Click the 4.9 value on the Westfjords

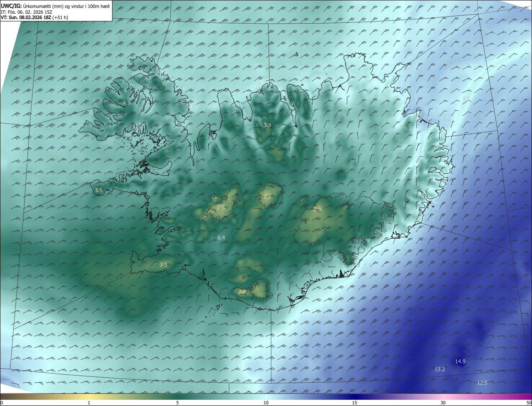tap(127, 103)
